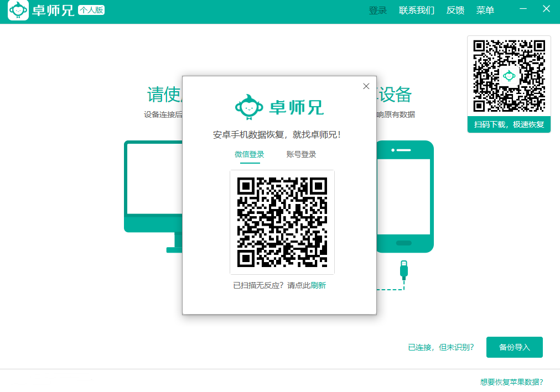Click the green computer monitor illustration
560x392 pixels.
click(x=153, y=188)
